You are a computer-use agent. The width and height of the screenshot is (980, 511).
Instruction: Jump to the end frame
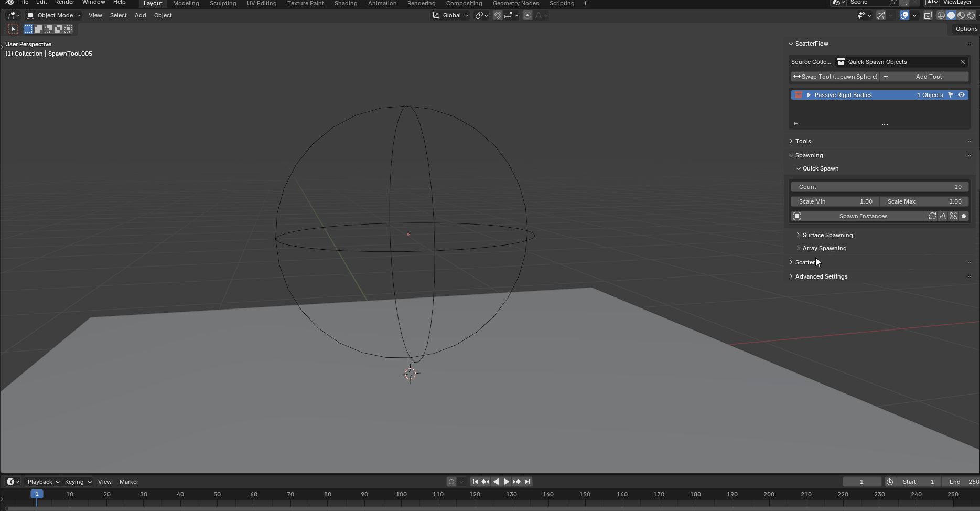527,482
